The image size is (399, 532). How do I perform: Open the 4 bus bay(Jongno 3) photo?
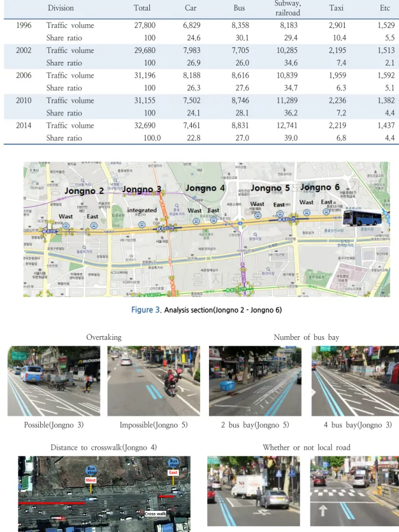[355, 381]
